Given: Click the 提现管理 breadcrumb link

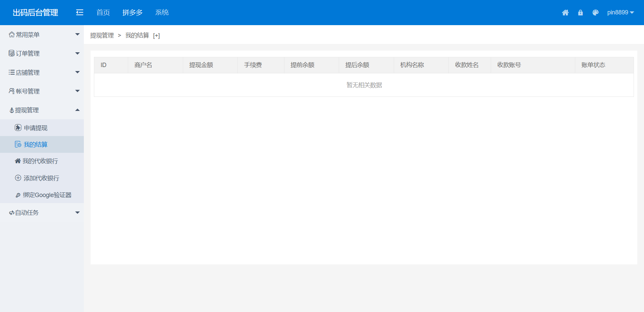Looking at the screenshot, I should (102, 36).
